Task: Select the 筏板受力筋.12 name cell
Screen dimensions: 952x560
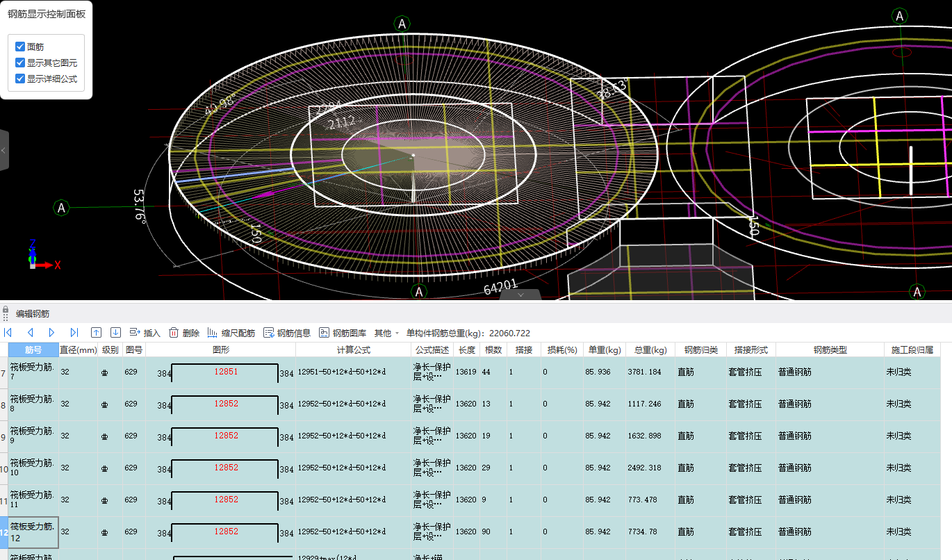Action: (33, 532)
